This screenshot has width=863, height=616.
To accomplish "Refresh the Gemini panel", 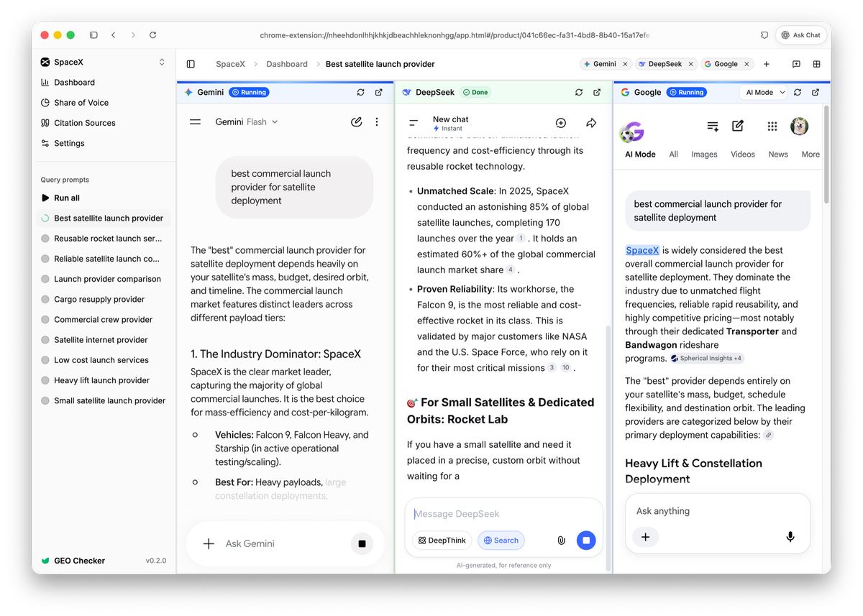I will (x=360, y=92).
